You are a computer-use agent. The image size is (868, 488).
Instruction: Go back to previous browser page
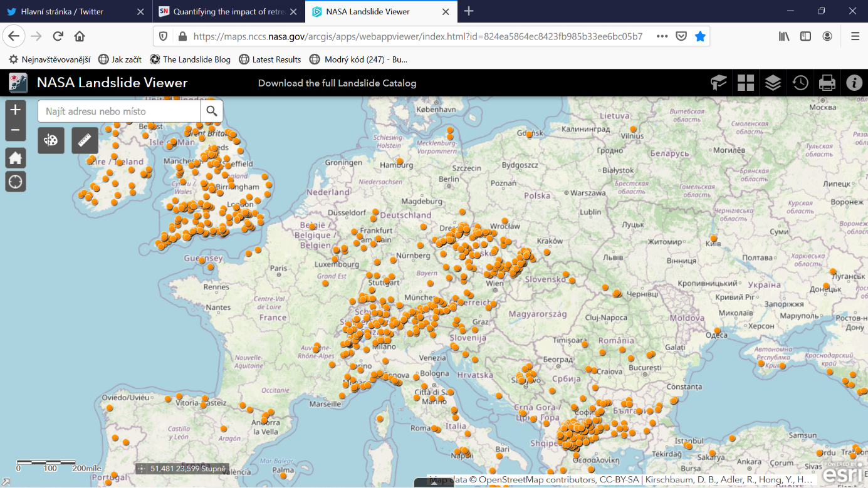coord(14,36)
